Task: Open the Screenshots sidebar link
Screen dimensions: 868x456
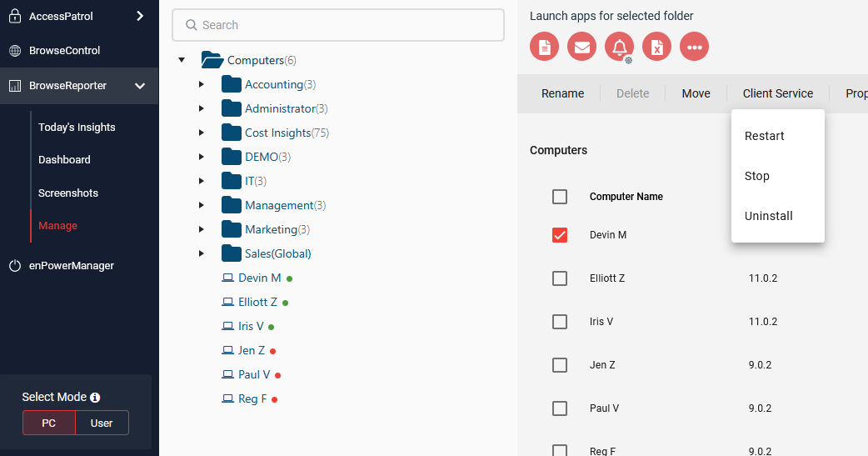Action: (x=68, y=193)
